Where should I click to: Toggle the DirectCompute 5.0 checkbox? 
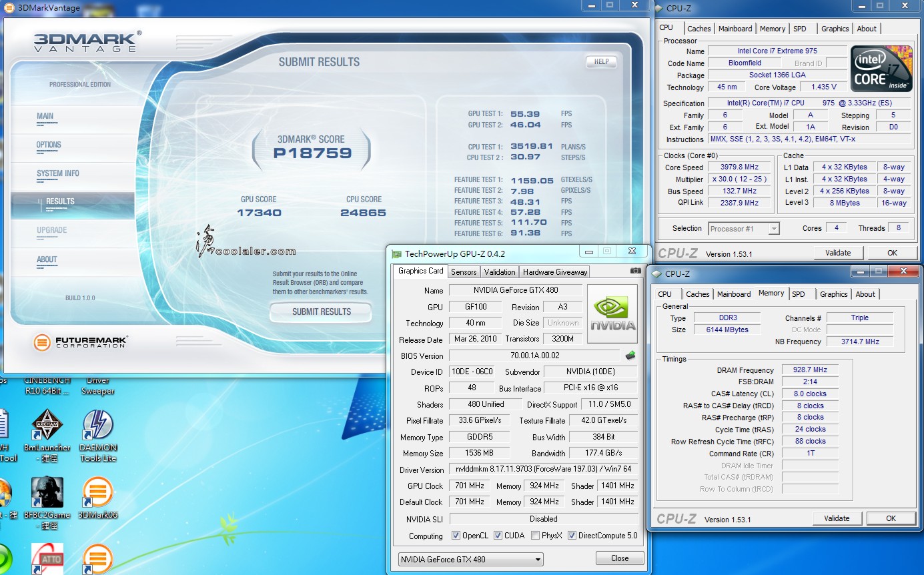(x=572, y=536)
